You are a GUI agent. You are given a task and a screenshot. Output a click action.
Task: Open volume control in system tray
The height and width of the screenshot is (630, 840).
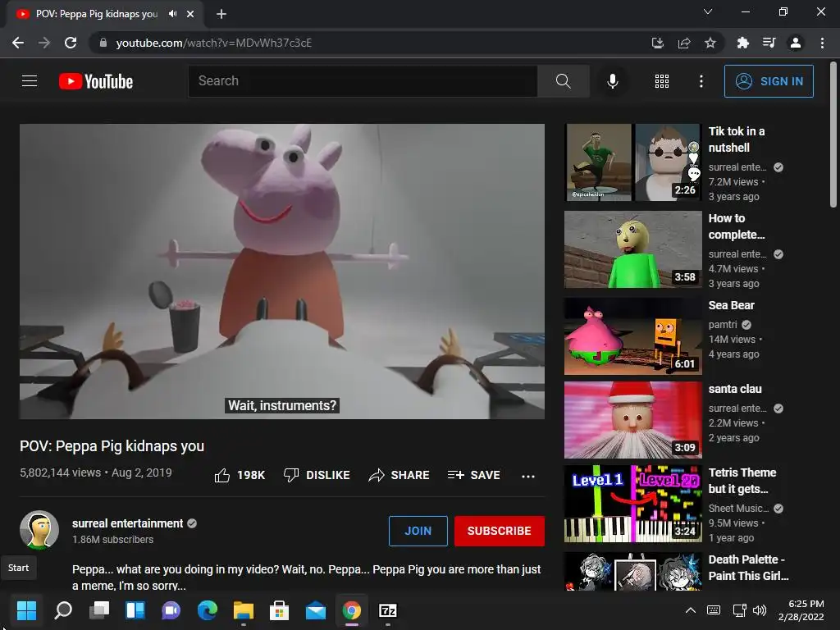pos(759,610)
